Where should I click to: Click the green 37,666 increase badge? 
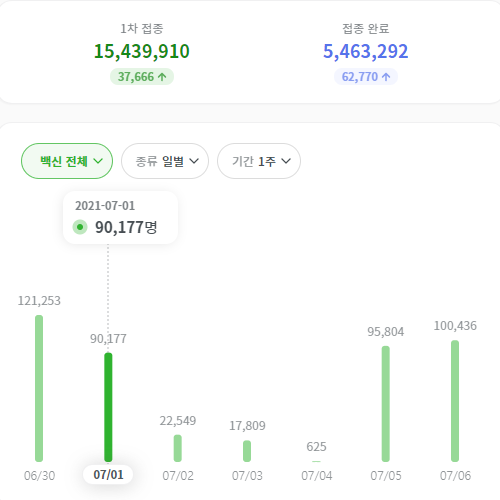(142, 77)
